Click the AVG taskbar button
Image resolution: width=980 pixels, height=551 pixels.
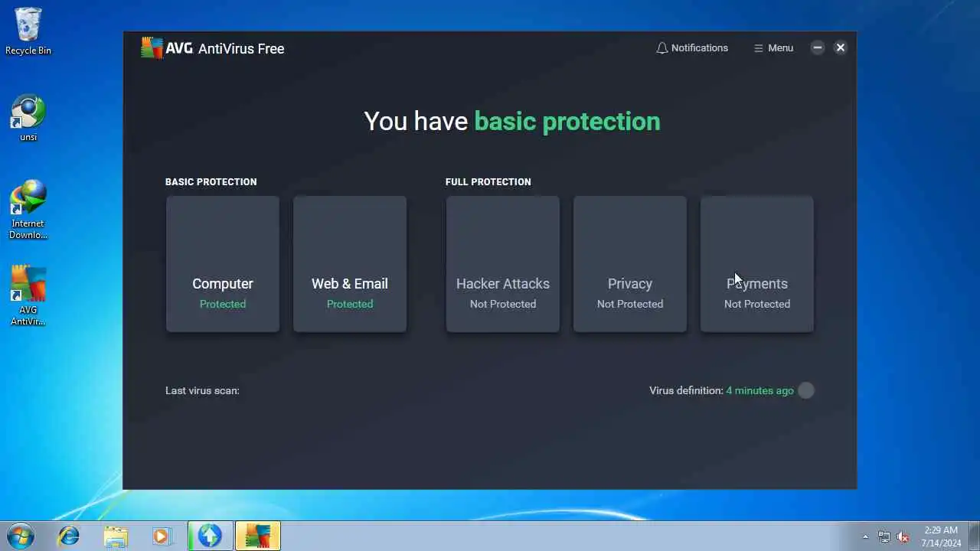point(258,536)
